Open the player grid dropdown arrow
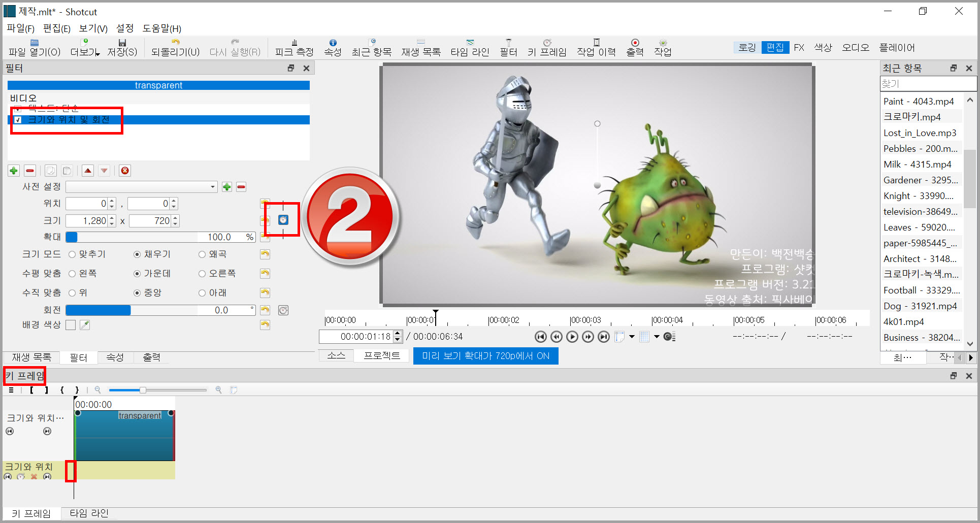980x523 pixels. click(x=657, y=337)
